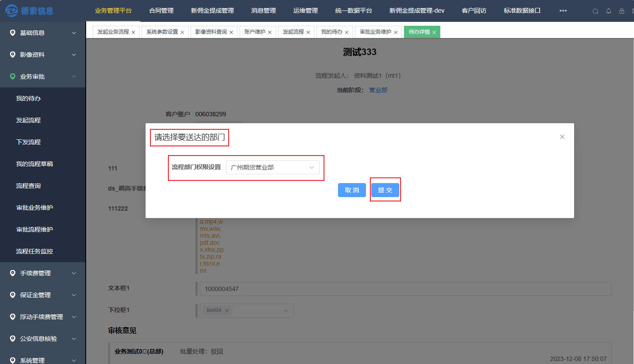Viewport: 634px width, 364px height.
Task: Open 标准数据接口 top menu
Action: pos(522,10)
